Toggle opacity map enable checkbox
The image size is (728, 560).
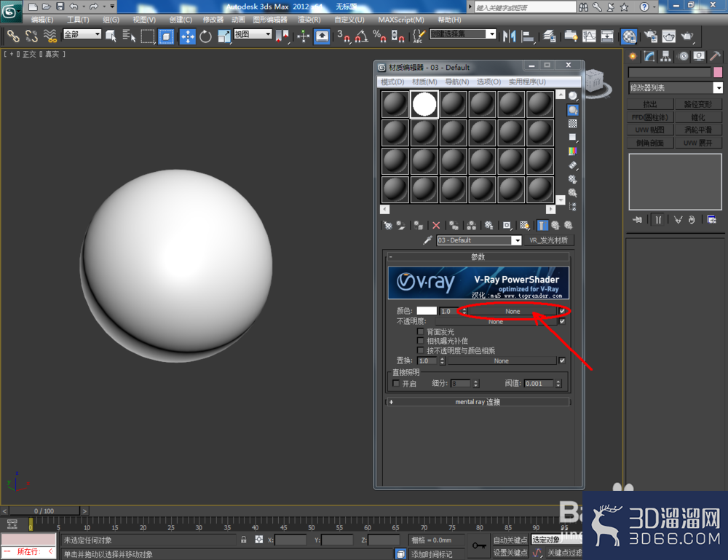562,321
